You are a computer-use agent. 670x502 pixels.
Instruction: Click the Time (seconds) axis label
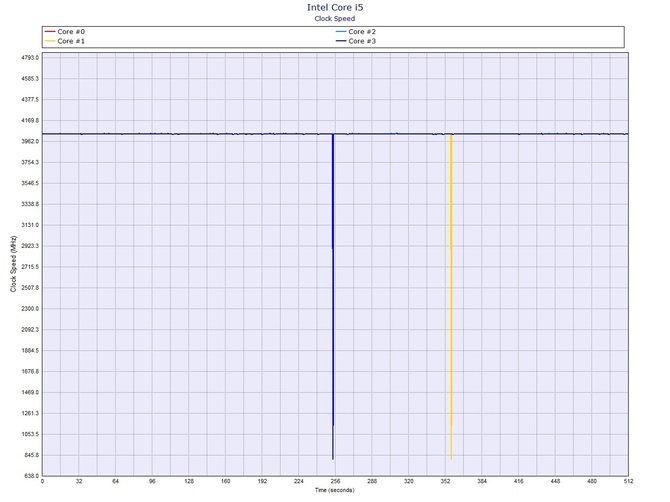(x=335, y=490)
